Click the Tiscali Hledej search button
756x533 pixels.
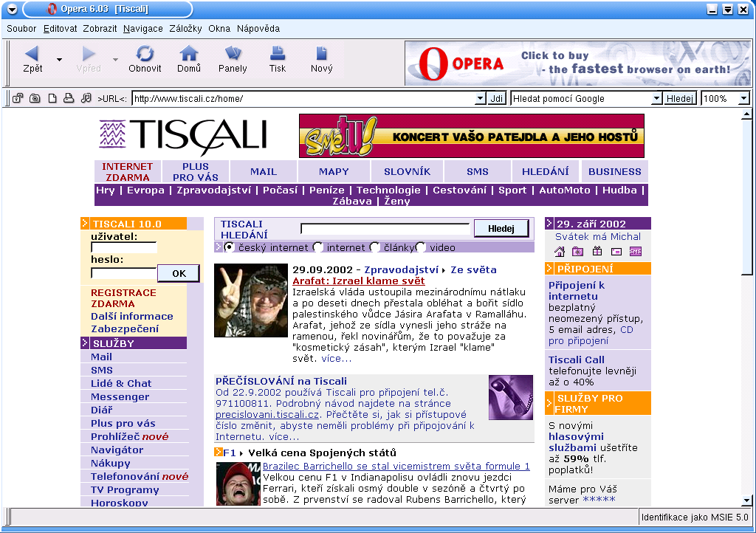(501, 228)
